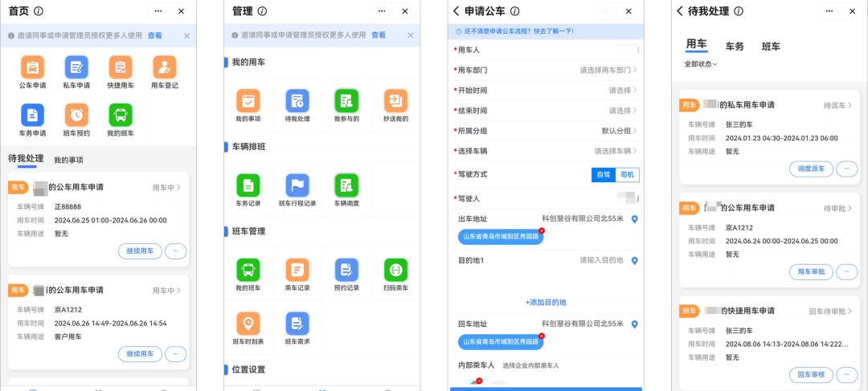Dismiss the invite banner on 管理 screen
Screen dimensions: 868x391
(x=410, y=35)
